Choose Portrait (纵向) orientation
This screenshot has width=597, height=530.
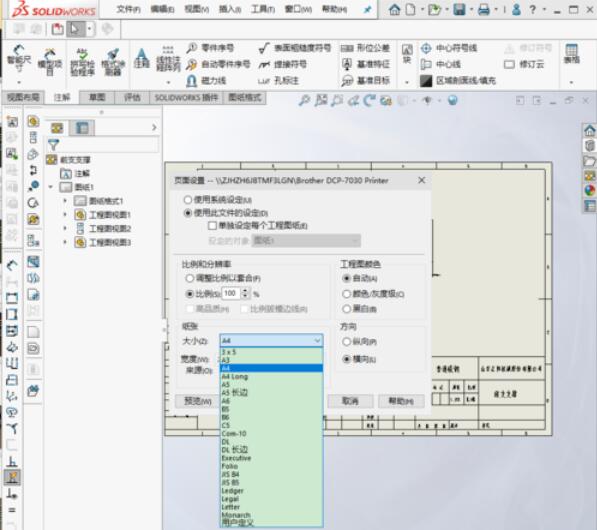point(346,342)
